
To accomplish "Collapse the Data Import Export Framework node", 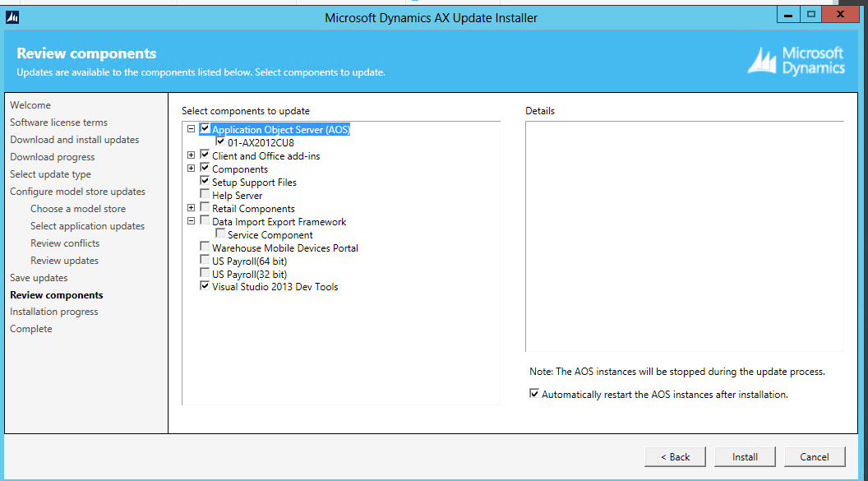I will (x=192, y=221).
